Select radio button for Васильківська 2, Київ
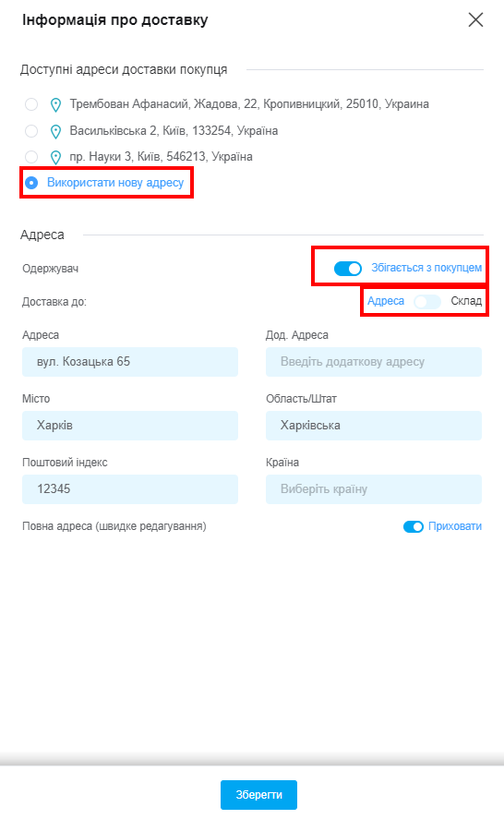This screenshot has height=819, width=504. tap(31, 130)
